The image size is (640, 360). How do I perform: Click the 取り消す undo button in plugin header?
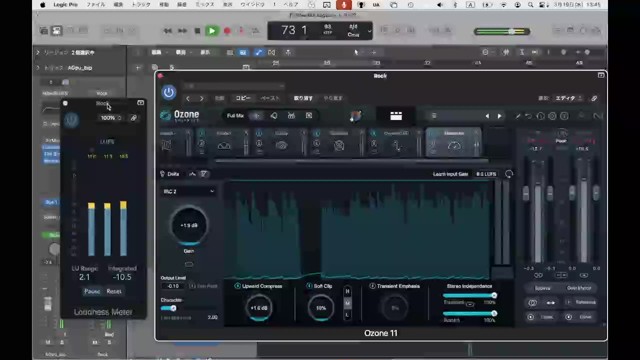(x=303, y=98)
